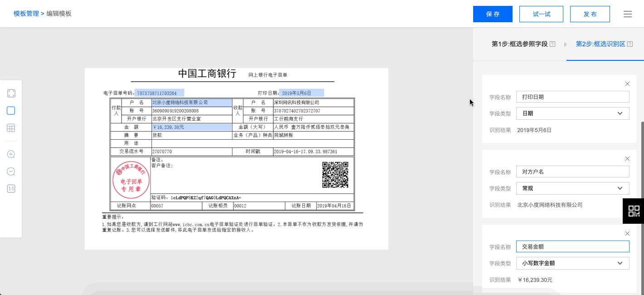Select the table selection tool
Image resolution: width=644 pixels, height=295 pixels.
tap(11, 128)
